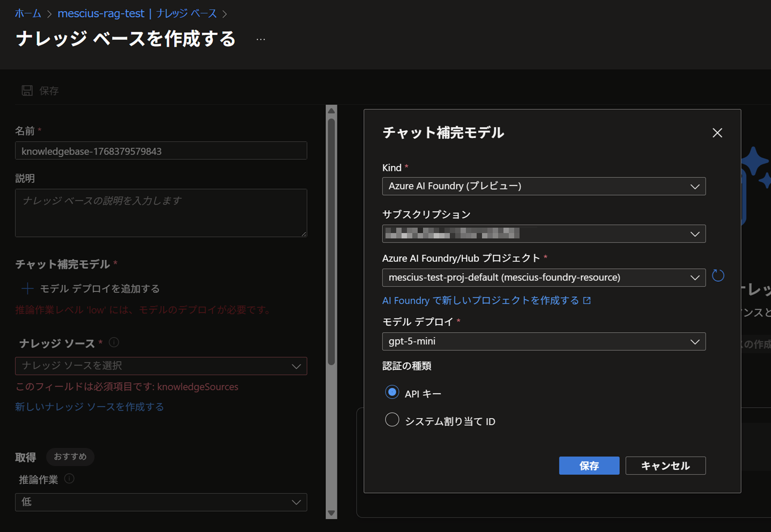
Task: Select システム割り当て ID authentication
Action: [x=392, y=419]
